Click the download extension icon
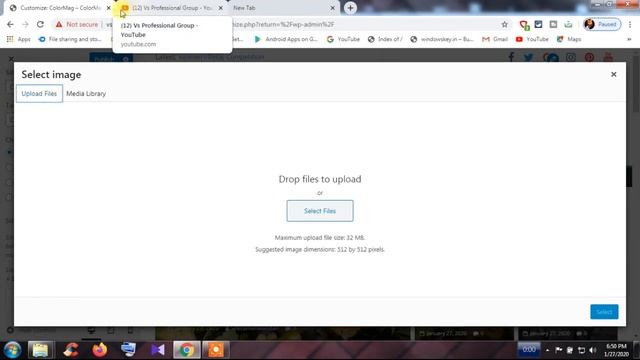 568,24
